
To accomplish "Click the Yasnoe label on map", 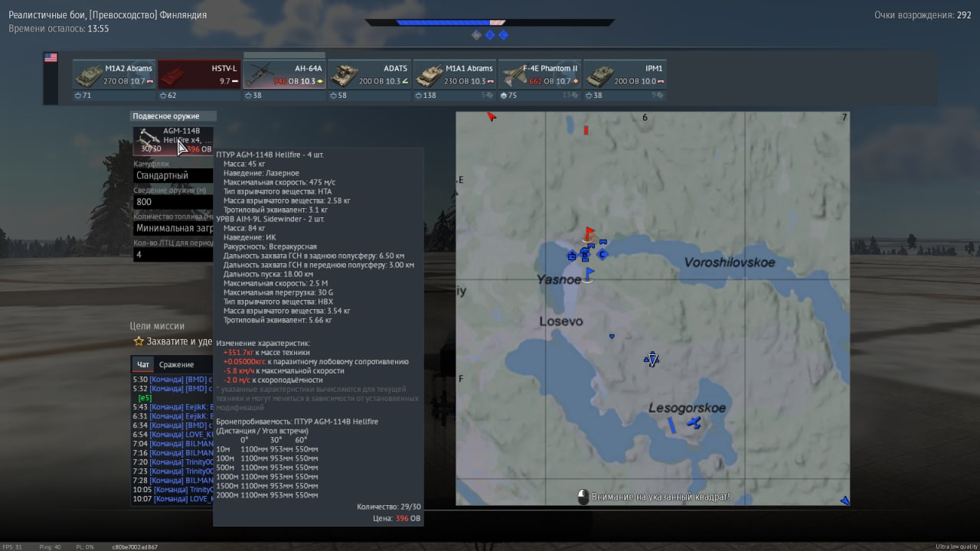I will [559, 279].
